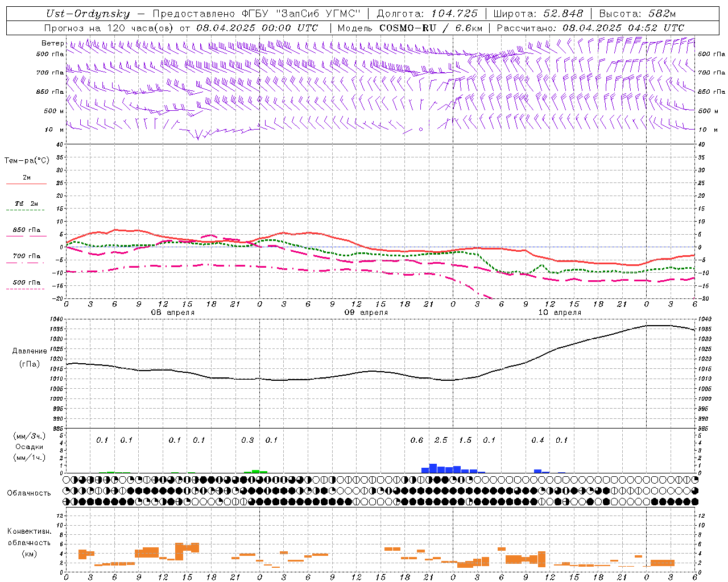728x582 pixels.
Task: Click the dew point legend entry "Td 2м"
Action: tap(26, 203)
